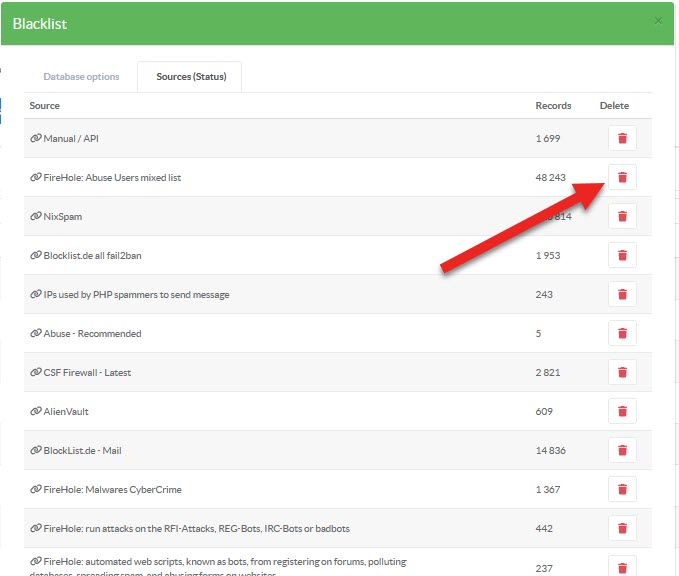Remove Blocklist.de all fail2ban source
This screenshot has height=576, width=679.
point(622,255)
